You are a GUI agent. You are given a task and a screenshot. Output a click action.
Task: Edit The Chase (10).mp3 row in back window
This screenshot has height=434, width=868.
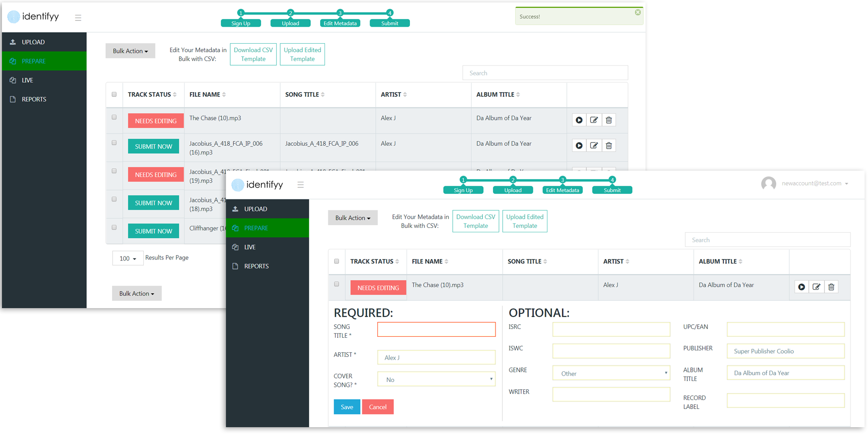click(594, 120)
